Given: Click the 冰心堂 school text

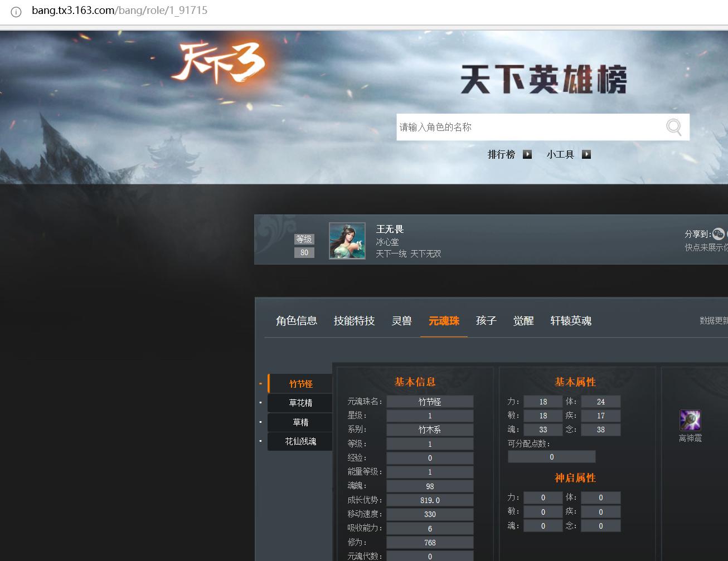Looking at the screenshot, I should (x=387, y=242).
